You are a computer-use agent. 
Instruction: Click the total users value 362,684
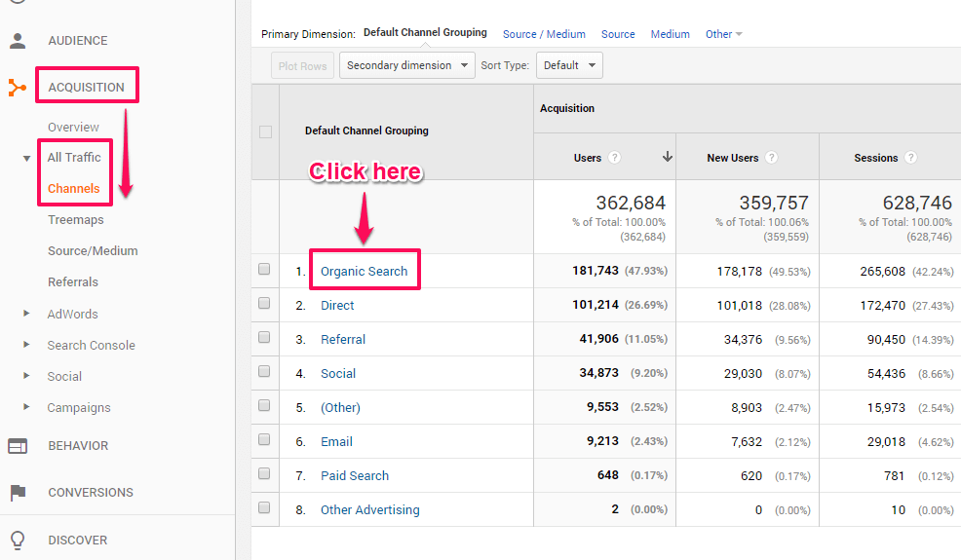631,203
